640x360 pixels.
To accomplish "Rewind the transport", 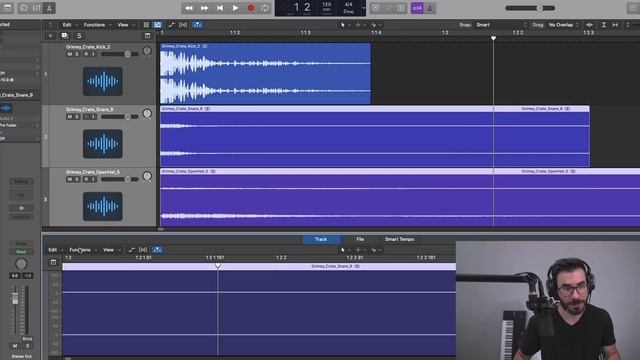I will tap(189, 8).
